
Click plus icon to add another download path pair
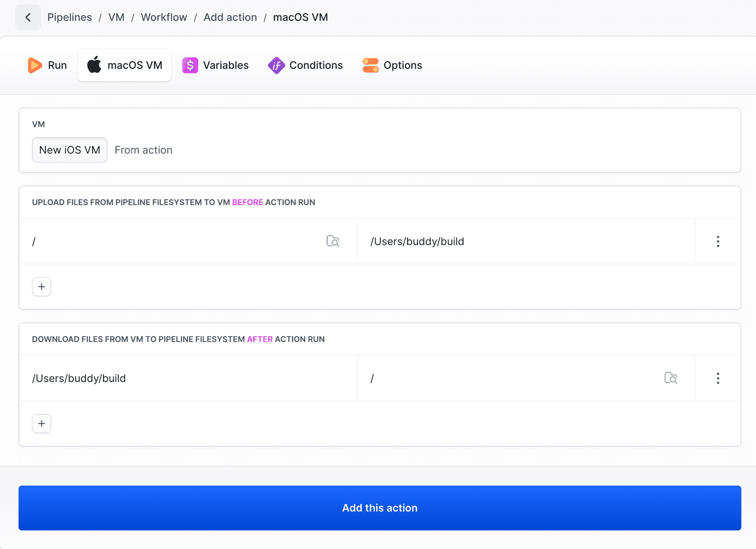41,423
